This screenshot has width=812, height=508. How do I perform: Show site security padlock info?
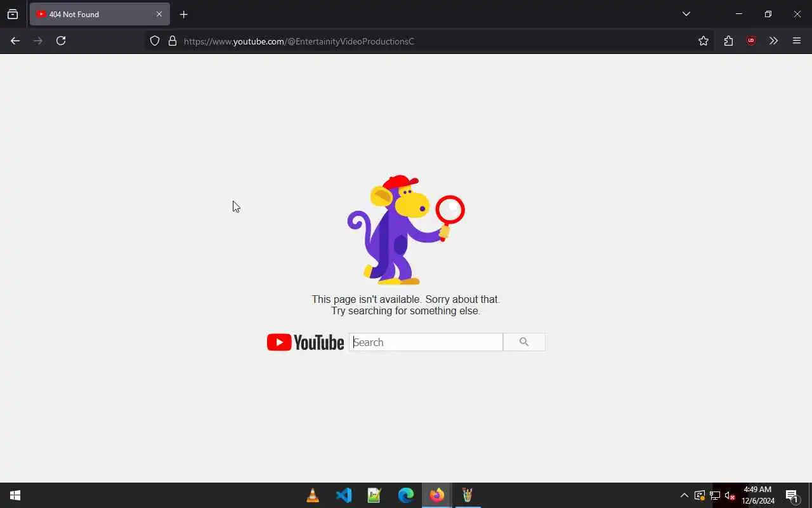click(x=173, y=41)
